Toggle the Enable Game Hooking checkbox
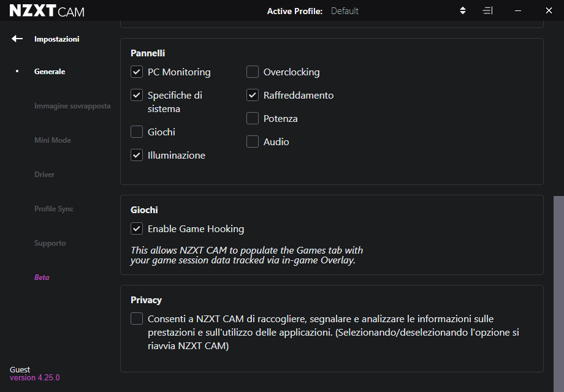564x392 pixels. click(x=137, y=229)
